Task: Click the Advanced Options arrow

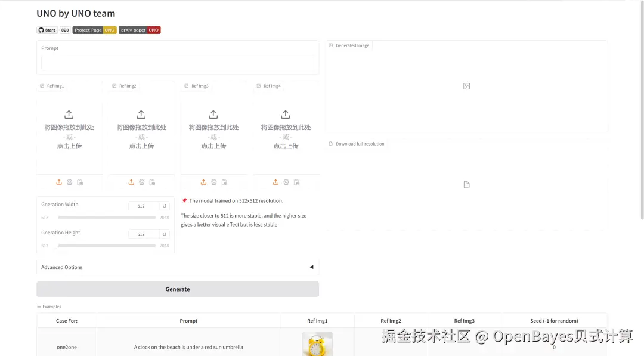Action: click(x=311, y=267)
